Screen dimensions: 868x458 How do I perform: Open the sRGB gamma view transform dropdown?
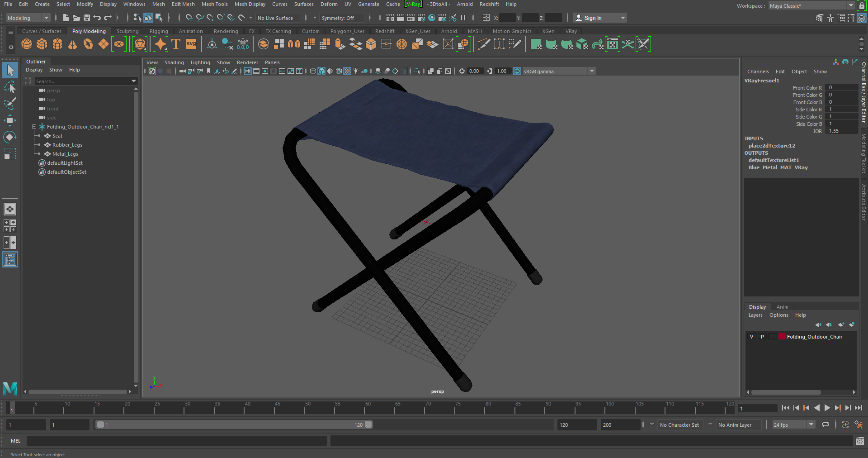click(x=559, y=71)
